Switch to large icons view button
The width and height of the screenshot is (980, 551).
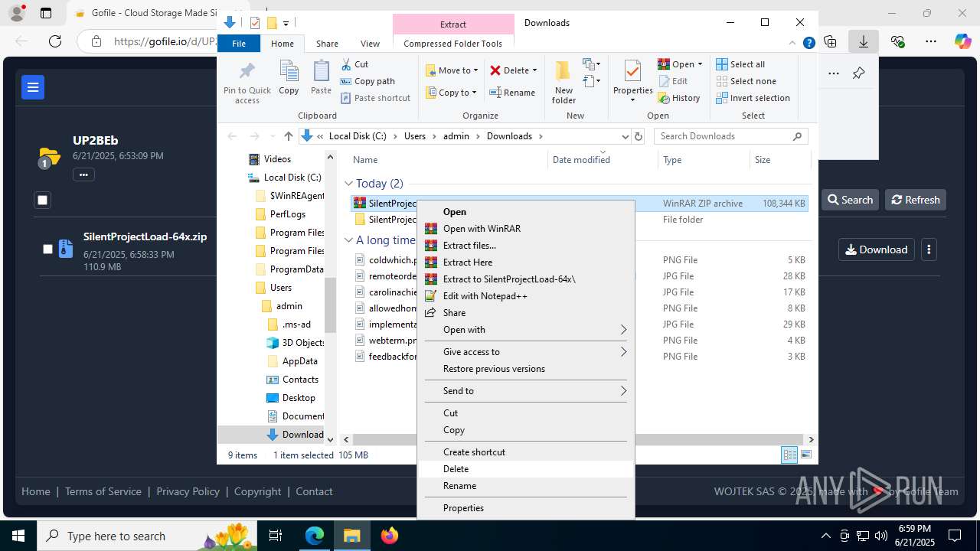[x=806, y=455]
